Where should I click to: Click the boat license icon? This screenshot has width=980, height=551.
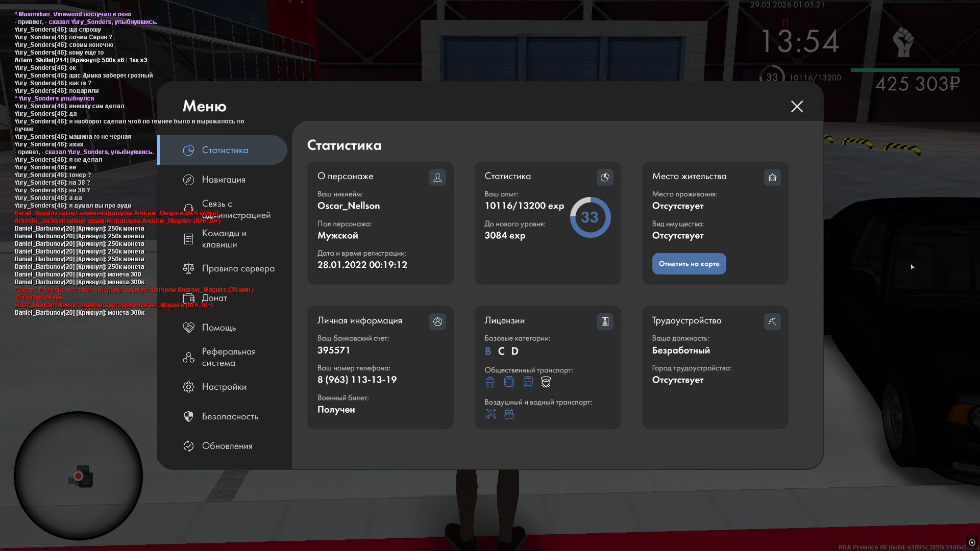click(509, 414)
